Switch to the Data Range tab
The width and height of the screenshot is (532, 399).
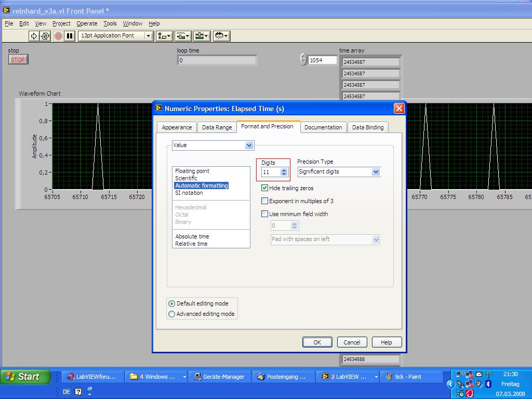tap(217, 127)
